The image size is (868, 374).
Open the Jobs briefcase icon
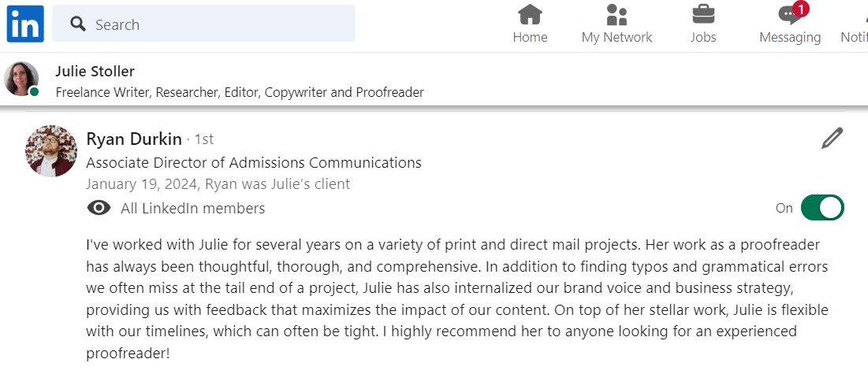click(703, 14)
